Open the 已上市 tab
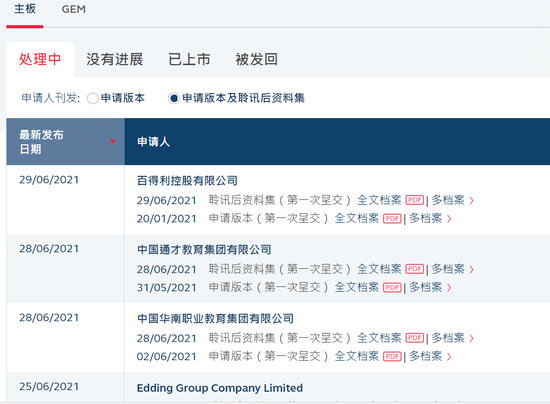This screenshot has width=550, height=404. coord(189,59)
